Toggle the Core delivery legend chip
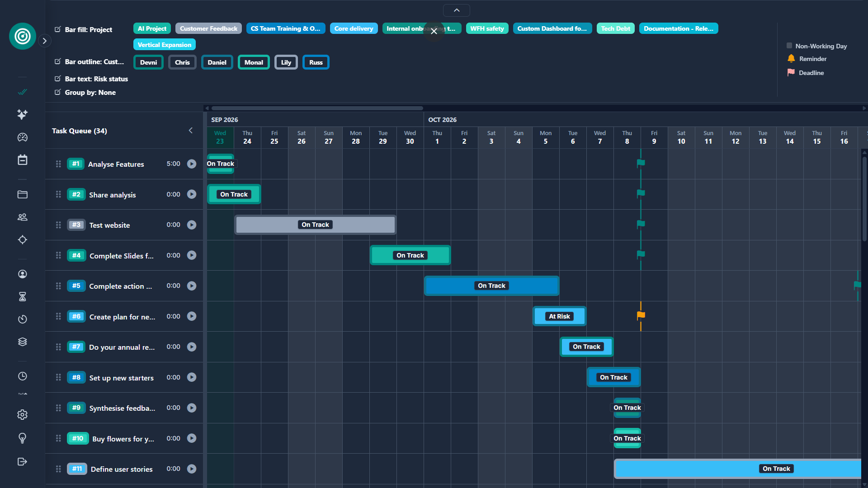 coord(354,28)
